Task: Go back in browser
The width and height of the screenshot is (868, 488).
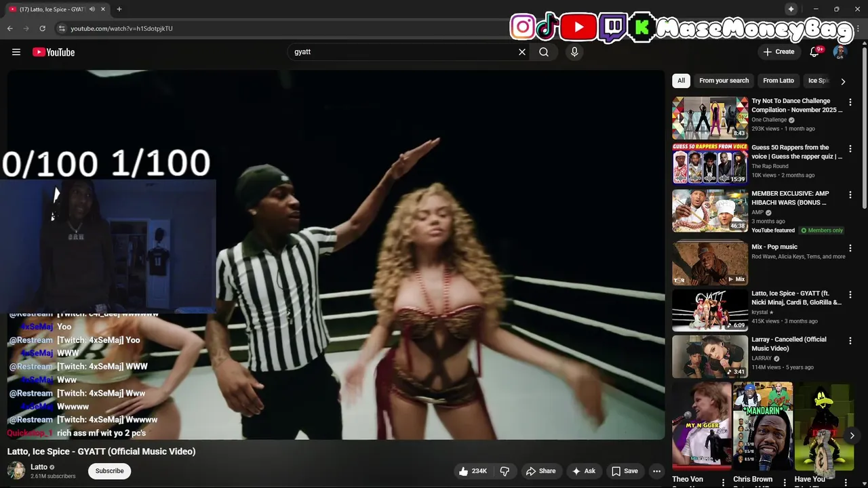Action: click(10, 28)
